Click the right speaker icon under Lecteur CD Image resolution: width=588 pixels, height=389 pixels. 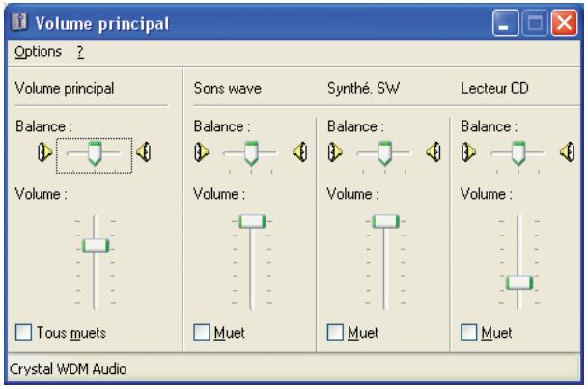pos(567,153)
